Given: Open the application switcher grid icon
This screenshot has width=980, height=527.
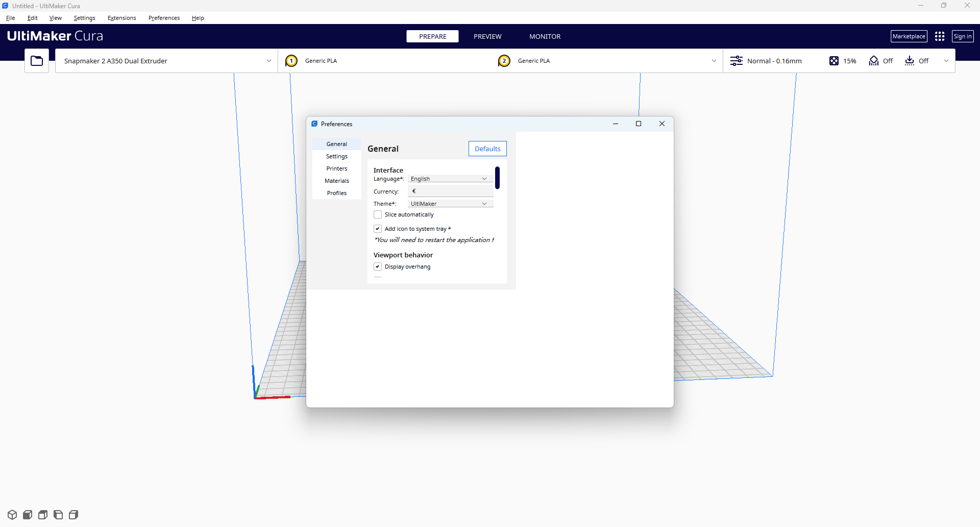Looking at the screenshot, I should [940, 36].
